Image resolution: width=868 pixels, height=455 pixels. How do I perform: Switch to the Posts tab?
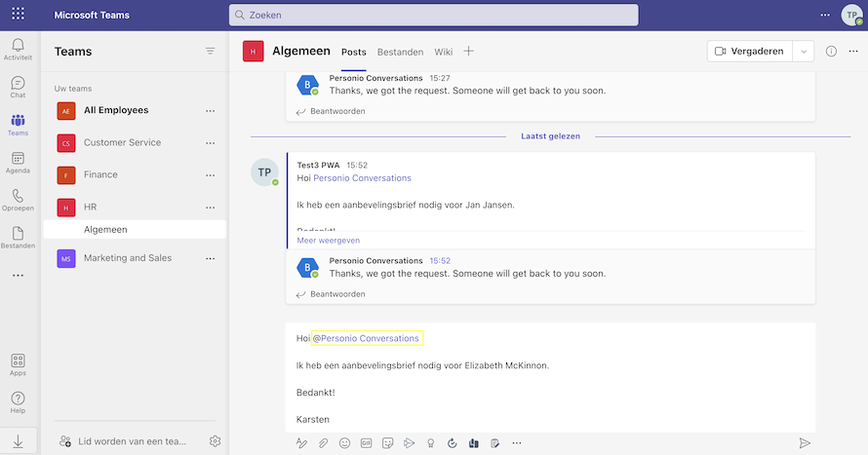pos(354,52)
